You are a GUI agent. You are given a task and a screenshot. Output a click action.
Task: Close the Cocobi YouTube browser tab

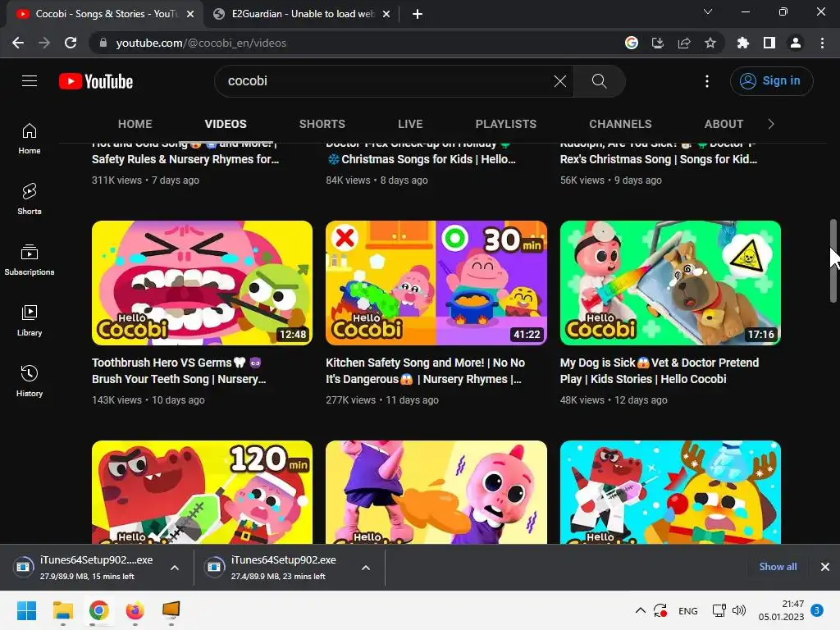click(190, 15)
